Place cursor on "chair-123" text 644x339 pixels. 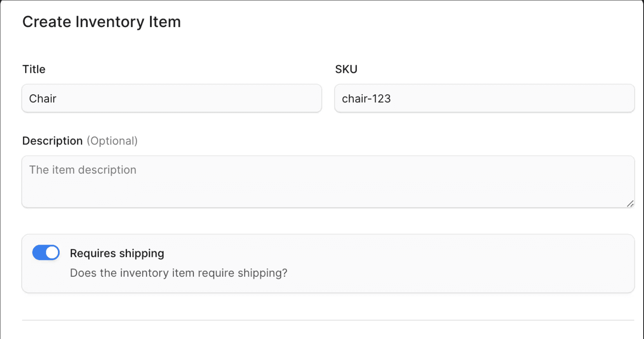point(366,99)
